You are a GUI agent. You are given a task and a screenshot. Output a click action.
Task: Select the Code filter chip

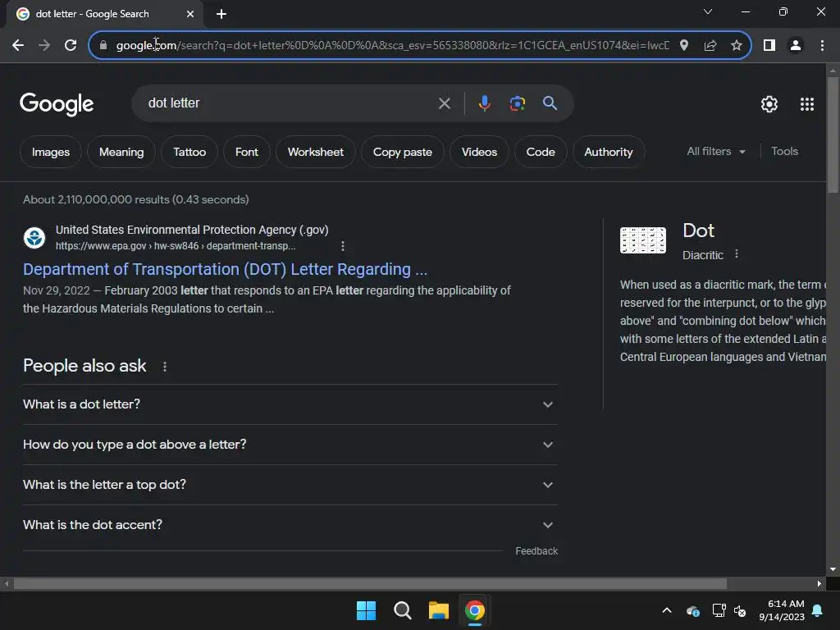[x=541, y=152]
